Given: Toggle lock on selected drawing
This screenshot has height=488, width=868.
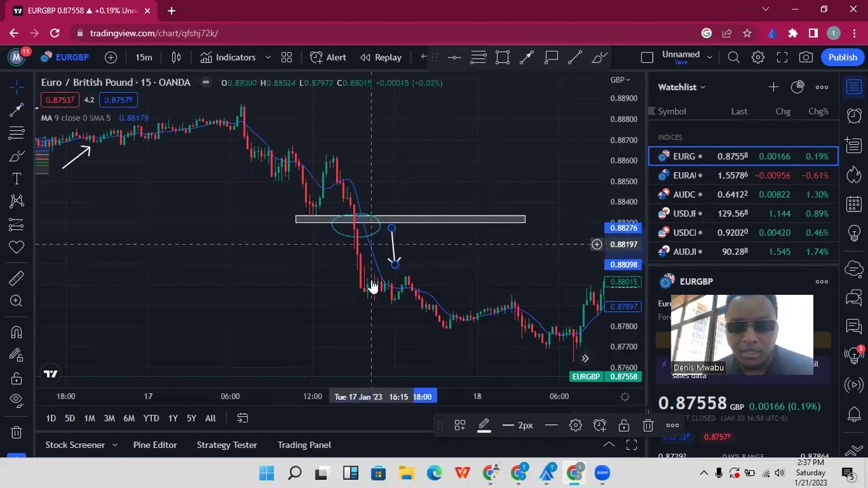Looking at the screenshot, I should point(623,426).
